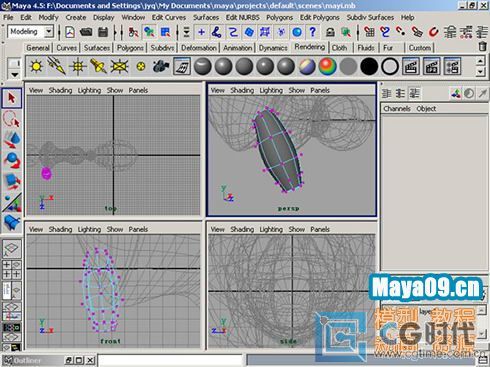Select the arrow Select tool
Image resolution: width=490 pixels, height=367 pixels.
point(12,98)
